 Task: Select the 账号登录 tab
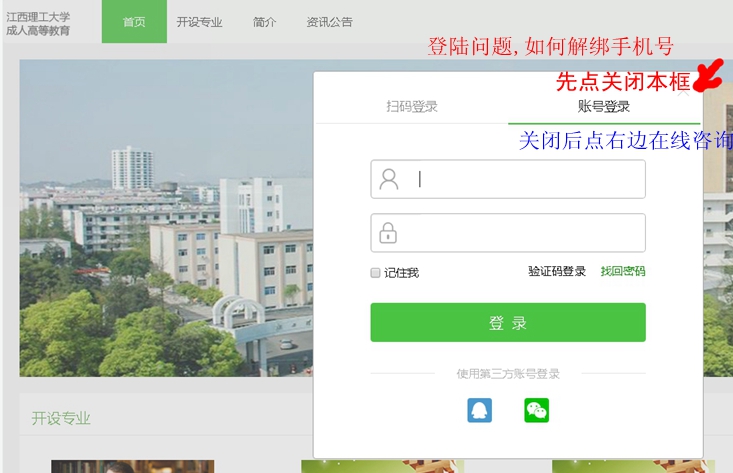(604, 107)
